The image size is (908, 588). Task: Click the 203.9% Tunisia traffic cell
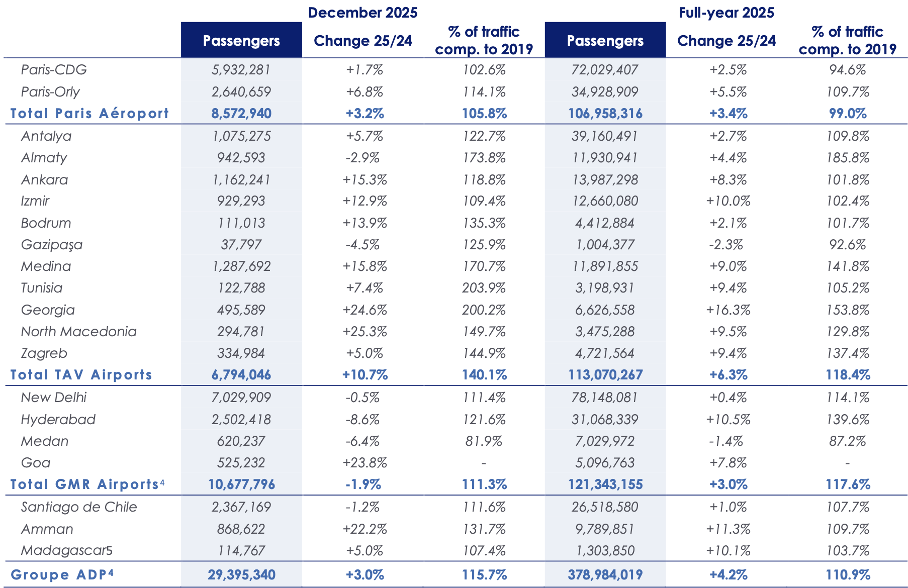click(484, 288)
